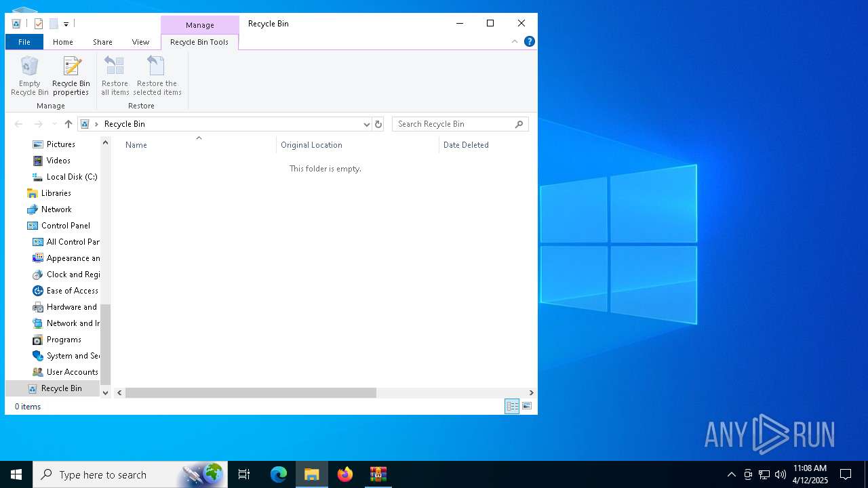Screen dimensions: 868x488
Task: Switch to Large icons view layout
Action: [x=527, y=406]
